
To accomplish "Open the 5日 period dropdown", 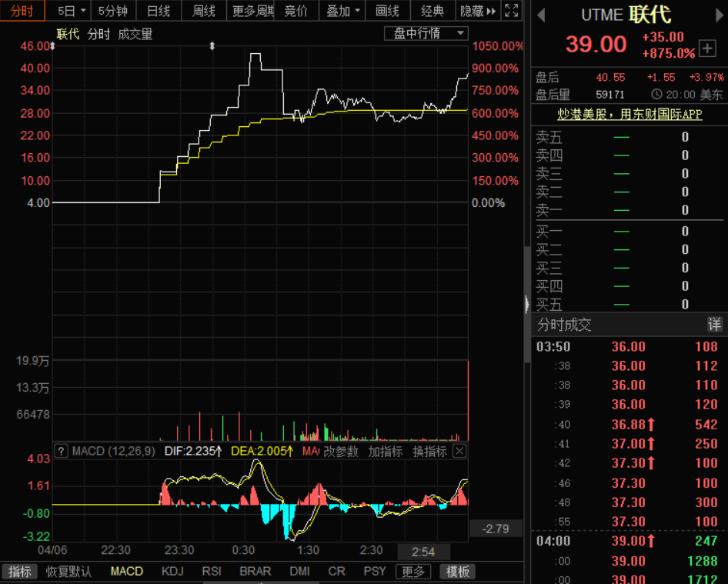I will (x=71, y=11).
